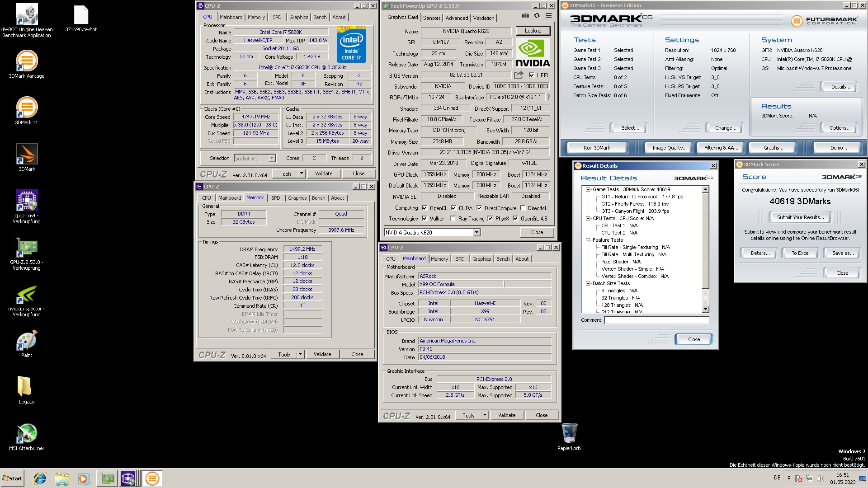
Task: Toggle CUDA checkbox in GPU-Z
Action: [453, 208]
